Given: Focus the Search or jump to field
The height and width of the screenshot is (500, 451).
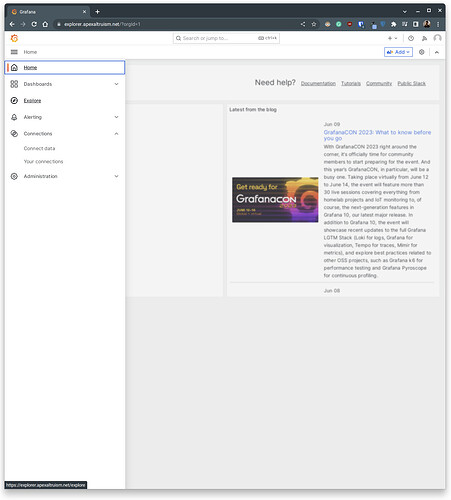Looking at the screenshot, I should tap(226, 38).
